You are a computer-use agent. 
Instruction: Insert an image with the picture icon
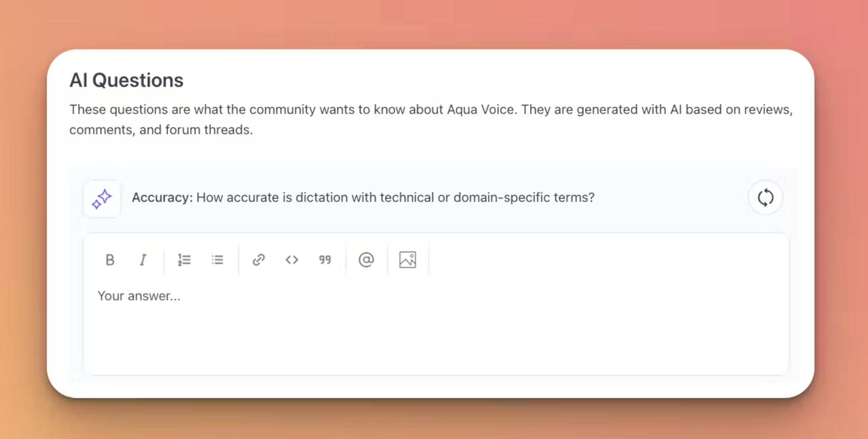pos(407,260)
